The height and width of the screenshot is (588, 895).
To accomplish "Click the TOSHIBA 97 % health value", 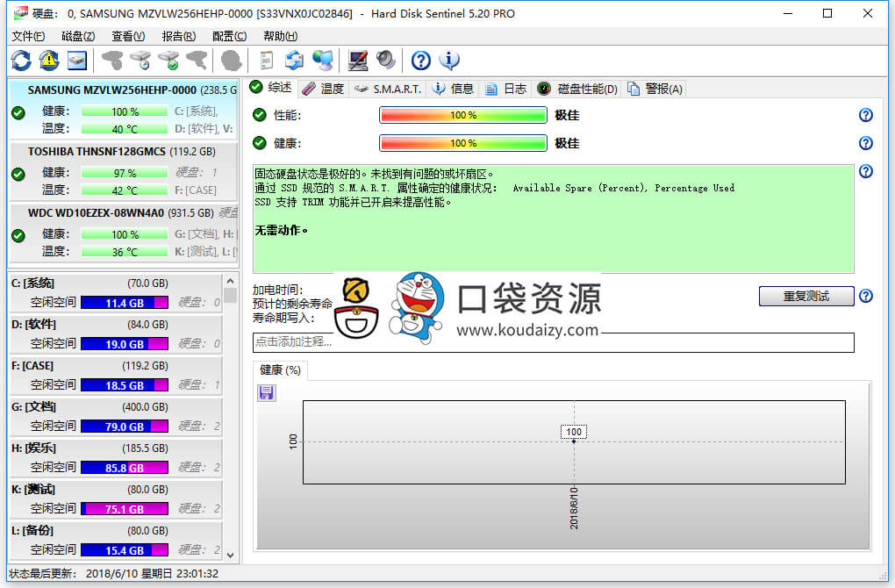I will 125,173.
